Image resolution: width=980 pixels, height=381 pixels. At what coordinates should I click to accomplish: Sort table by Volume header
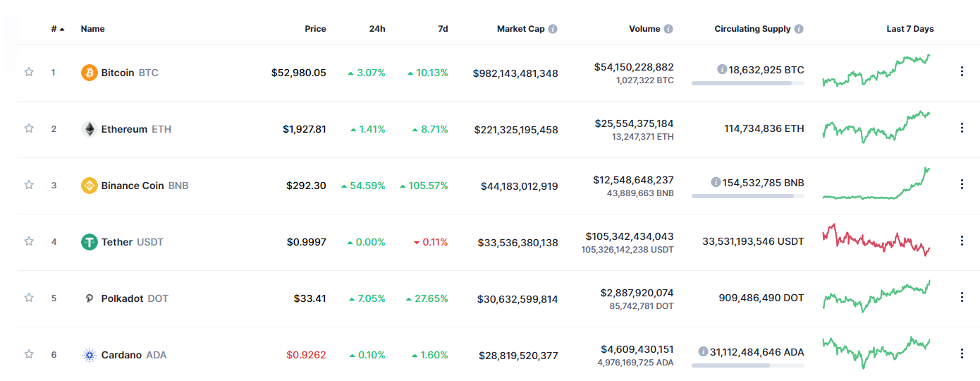pyautogui.click(x=644, y=29)
